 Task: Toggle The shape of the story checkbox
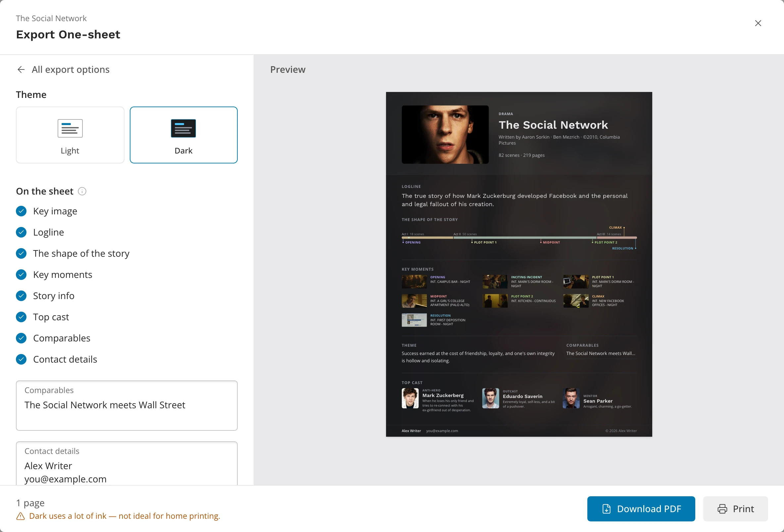pyautogui.click(x=21, y=253)
